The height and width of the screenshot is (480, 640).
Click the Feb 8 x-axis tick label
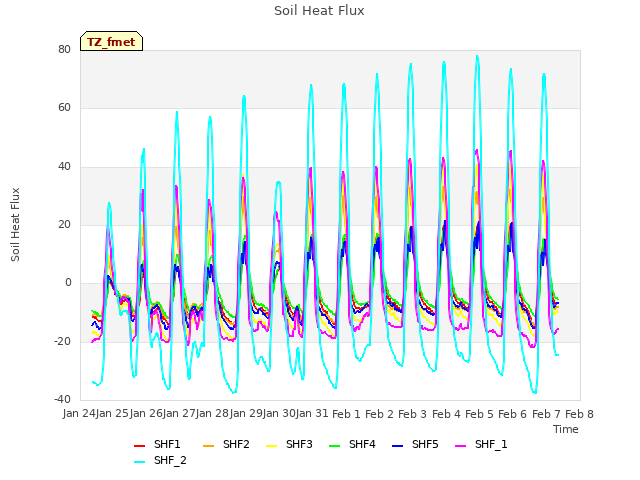pos(579,414)
